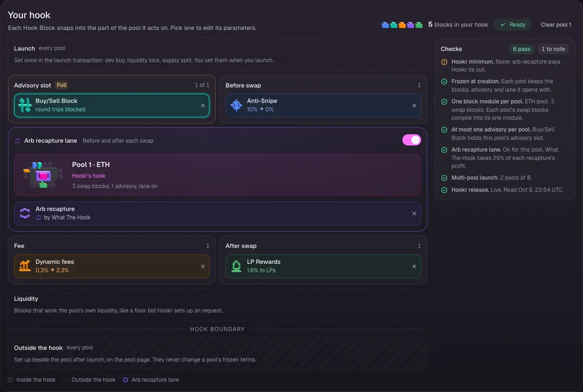Image resolution: width=583 pixels, height=392 pixels.
Task: Click the 'by What The Hook' text
Action: click(67, 218)
